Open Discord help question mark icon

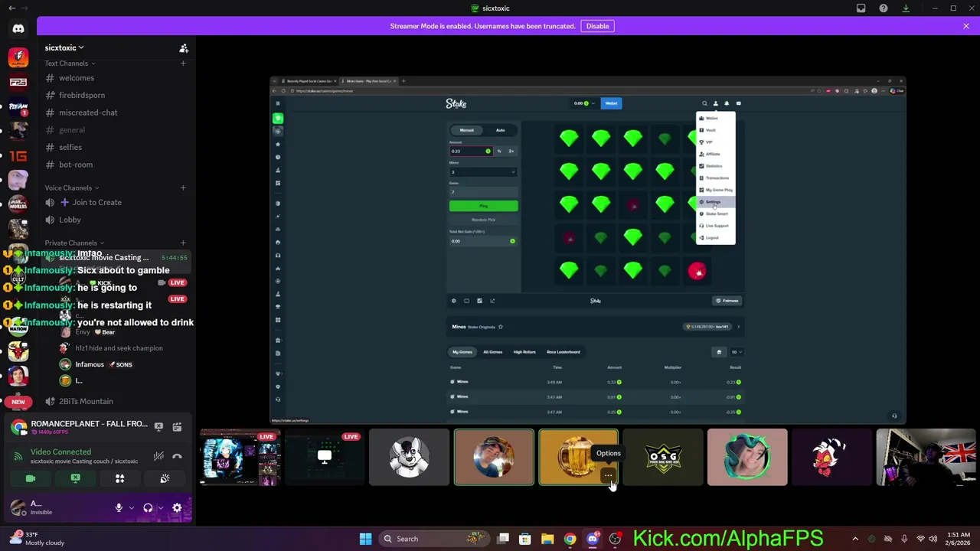884,8
